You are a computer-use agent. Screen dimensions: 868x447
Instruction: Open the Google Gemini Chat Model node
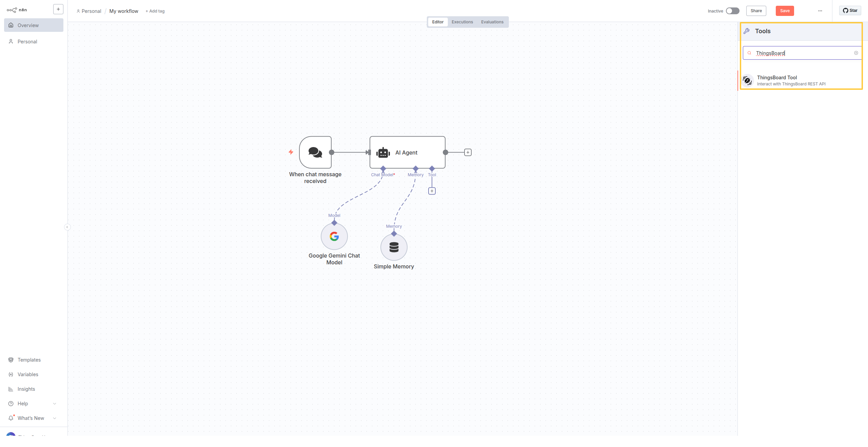334,237
